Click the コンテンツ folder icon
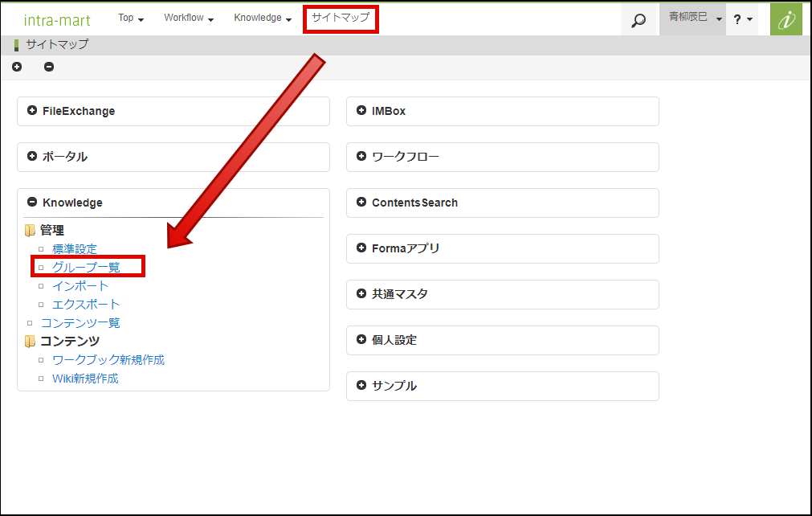812x516 pixels. [x=30, y=341]
